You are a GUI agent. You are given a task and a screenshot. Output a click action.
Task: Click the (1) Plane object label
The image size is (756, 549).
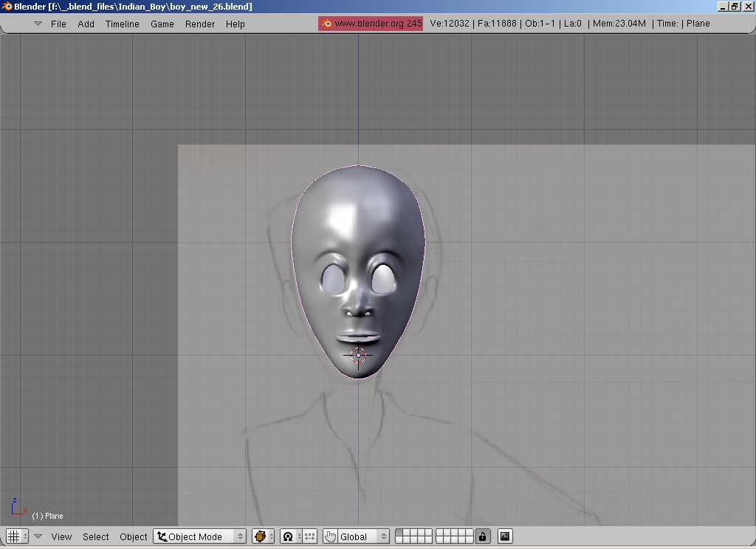point(47,516)
